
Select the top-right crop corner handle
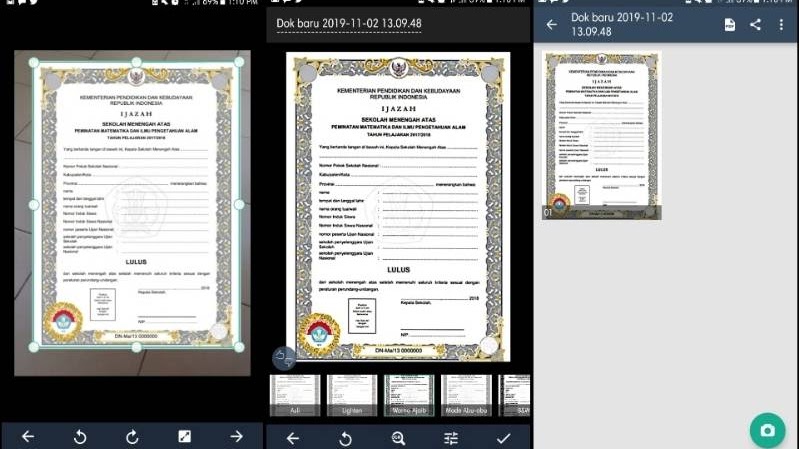[239, 62]
